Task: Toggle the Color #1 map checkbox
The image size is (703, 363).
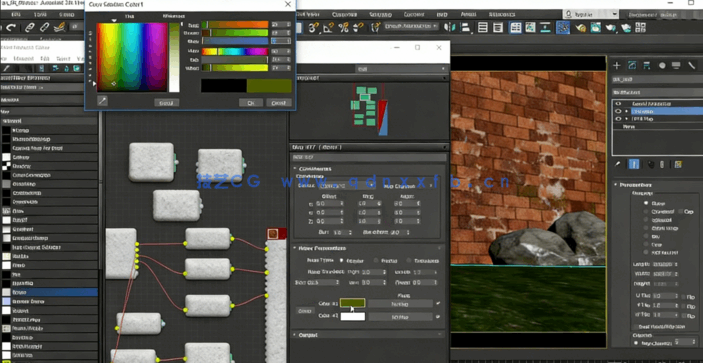Action: tap(438, 303)
